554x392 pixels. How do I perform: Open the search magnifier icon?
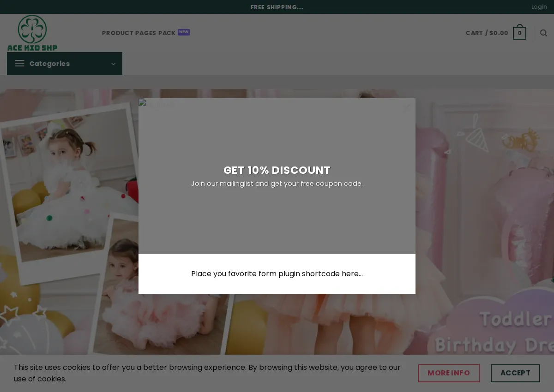coord(543,33)
